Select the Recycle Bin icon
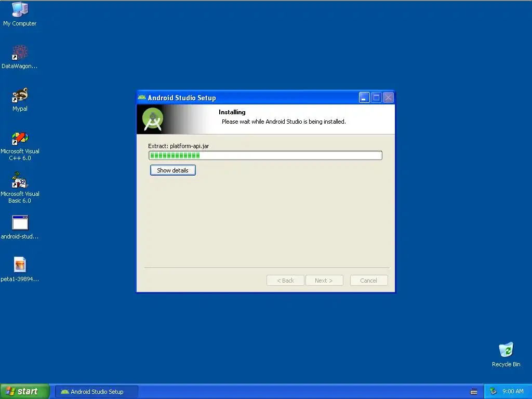Screen dimensions: 532x399 click(x=506, y=354)
